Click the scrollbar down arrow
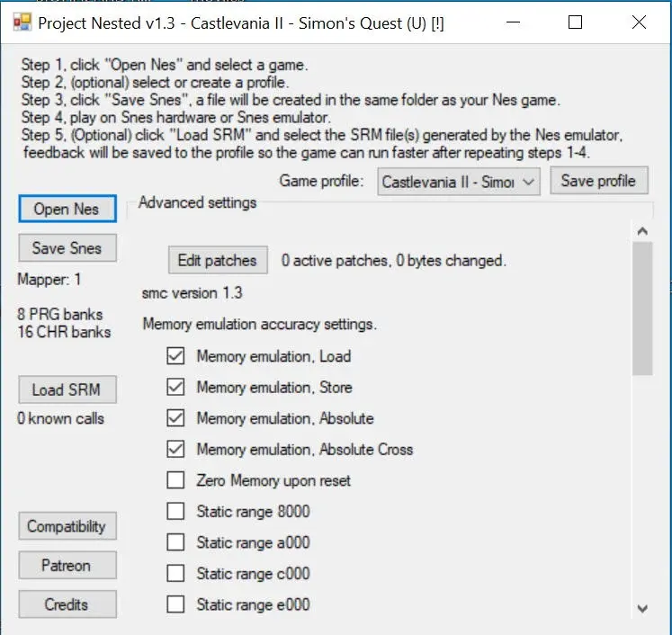Viewport: 672px width, 635px height. coord(642,609)
